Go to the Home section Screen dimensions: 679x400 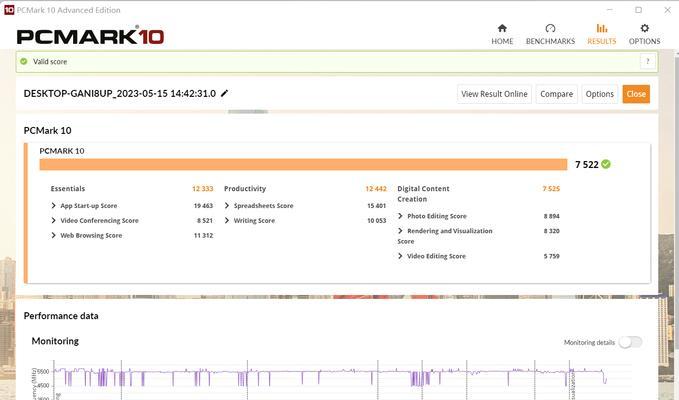502,34
